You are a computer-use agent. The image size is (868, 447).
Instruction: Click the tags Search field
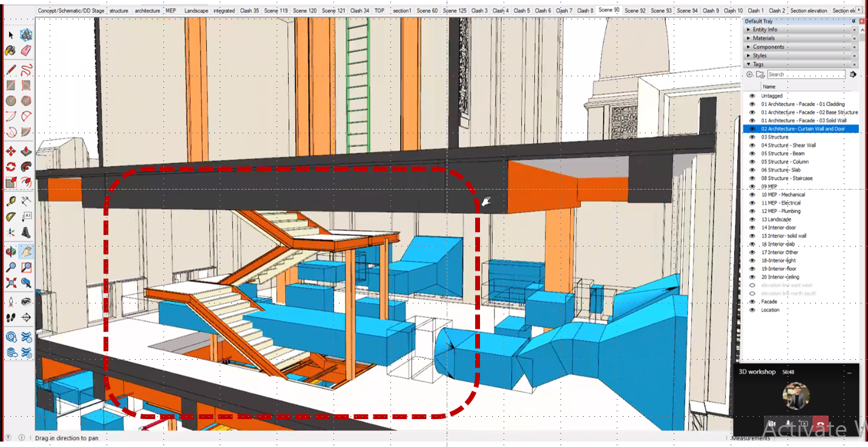806,74
